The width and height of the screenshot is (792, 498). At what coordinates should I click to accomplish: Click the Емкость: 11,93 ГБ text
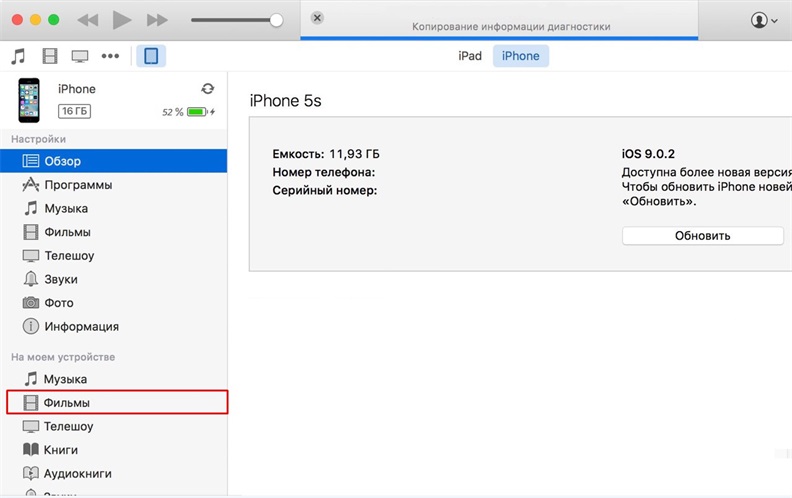(326, 154)
